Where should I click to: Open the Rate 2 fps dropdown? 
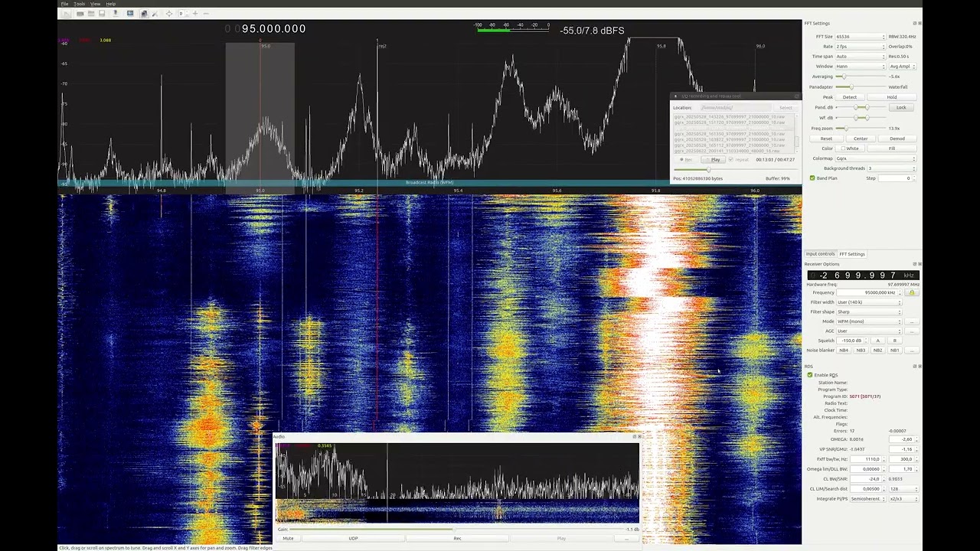point(861,47)
